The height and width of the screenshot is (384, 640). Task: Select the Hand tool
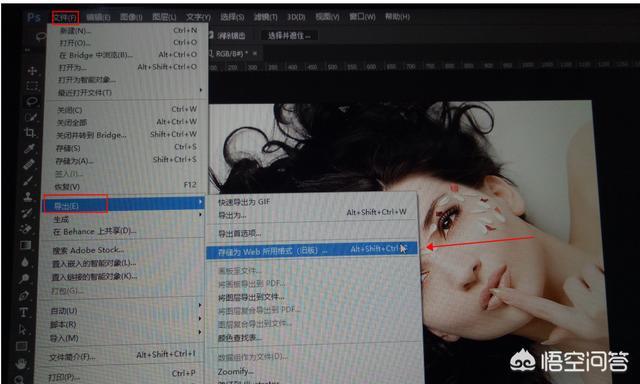point(21,363)
